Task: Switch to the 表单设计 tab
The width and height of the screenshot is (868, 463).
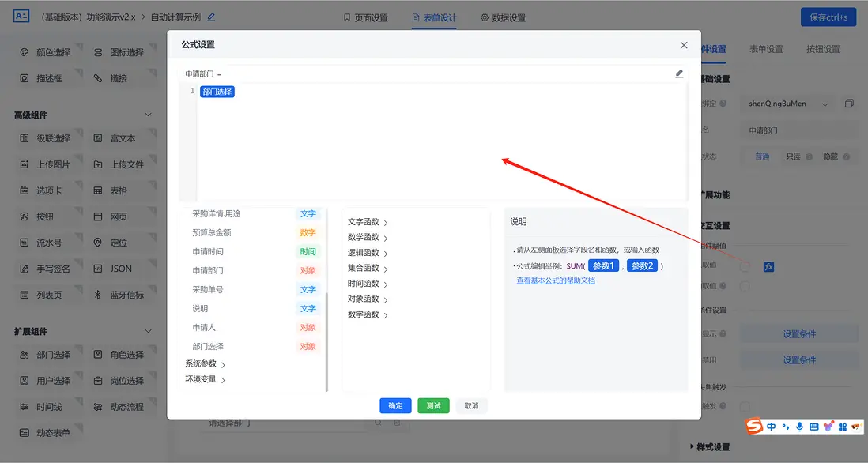Action: [435, 17]
